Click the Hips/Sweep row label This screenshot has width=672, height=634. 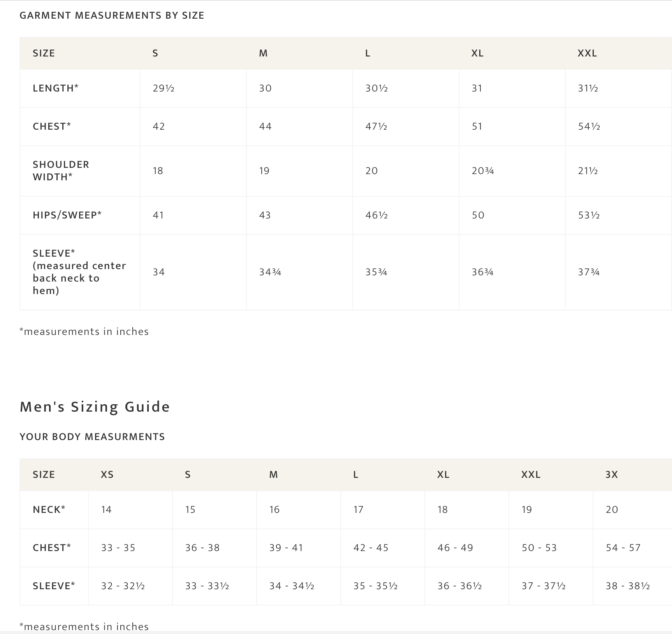point(67,215)
